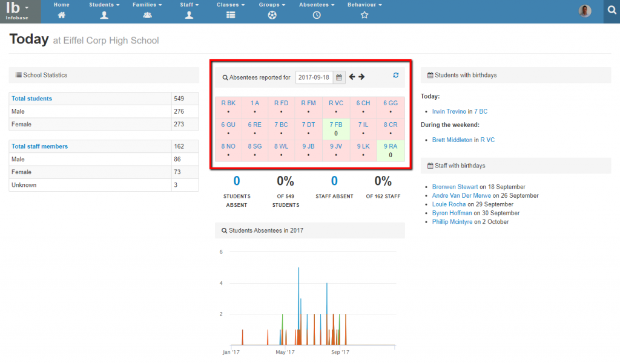The image size is (620, 364).
Task: Refresh the absentees panel
Action: 396,75
